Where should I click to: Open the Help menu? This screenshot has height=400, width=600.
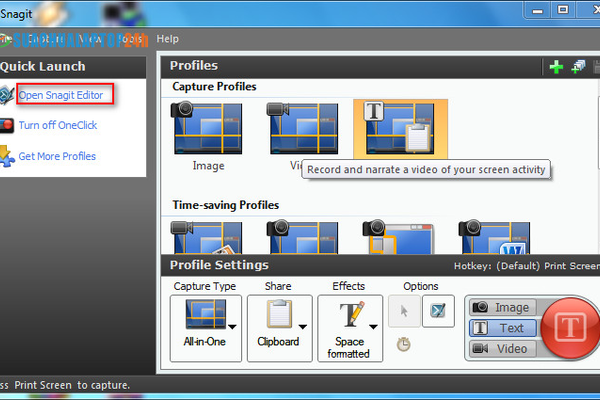coord(168,39)
